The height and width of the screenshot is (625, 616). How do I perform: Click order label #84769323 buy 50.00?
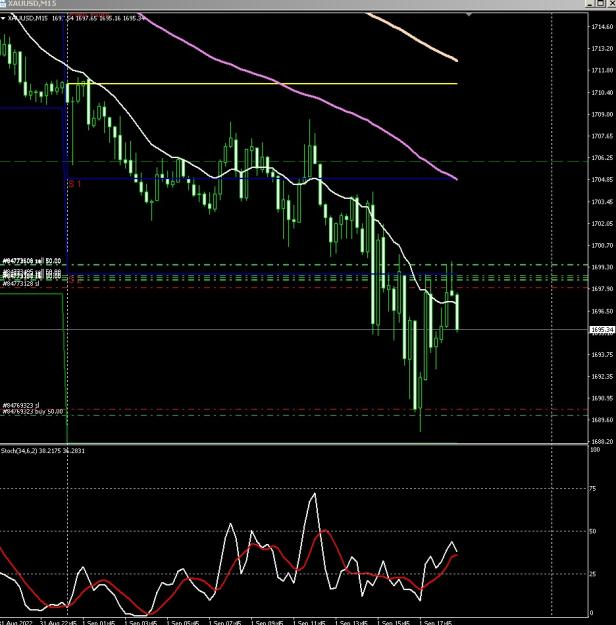pos(33,411)
